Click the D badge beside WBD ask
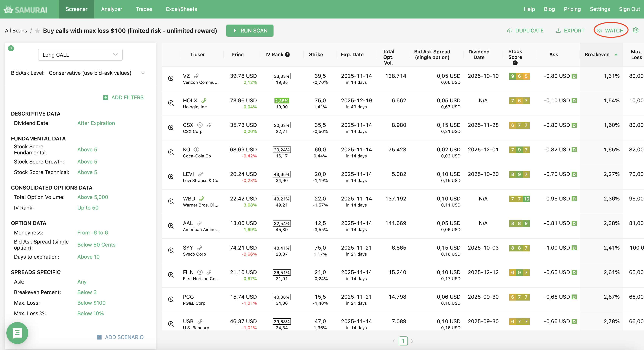The height and width of the screenshot is (350, 644). point(574,199)
